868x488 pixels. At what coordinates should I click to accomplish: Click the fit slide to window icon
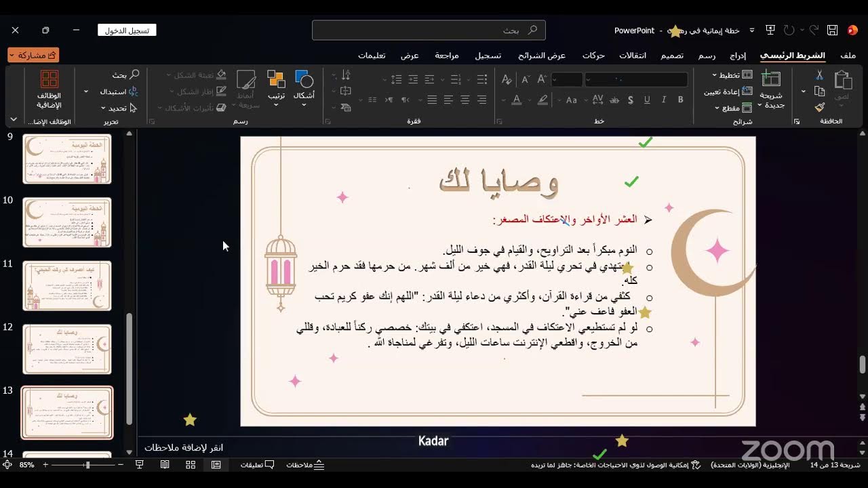[x=7, y=465]
